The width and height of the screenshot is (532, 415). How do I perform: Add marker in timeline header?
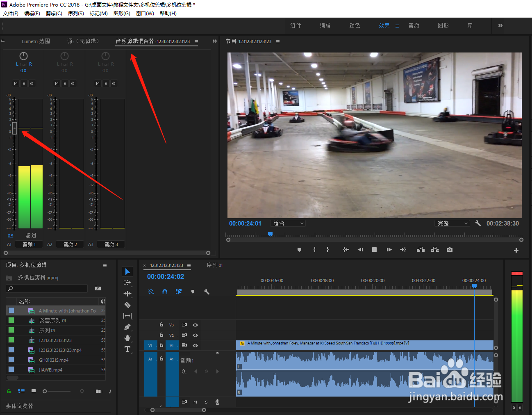[193, 292]
